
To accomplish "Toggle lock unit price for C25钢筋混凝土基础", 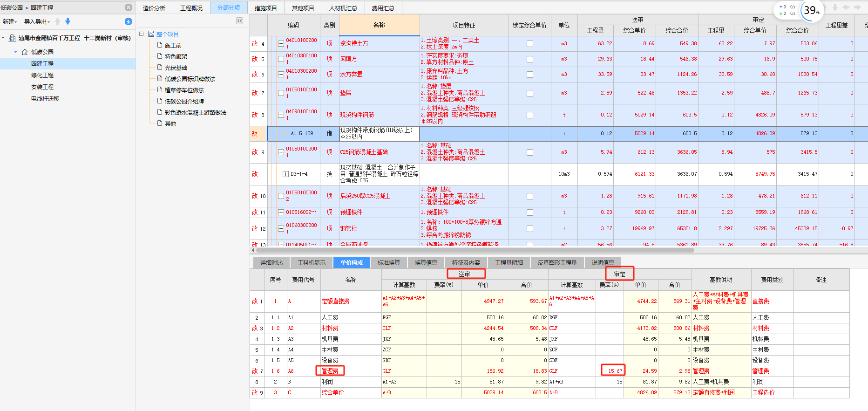I will (530, 152).
